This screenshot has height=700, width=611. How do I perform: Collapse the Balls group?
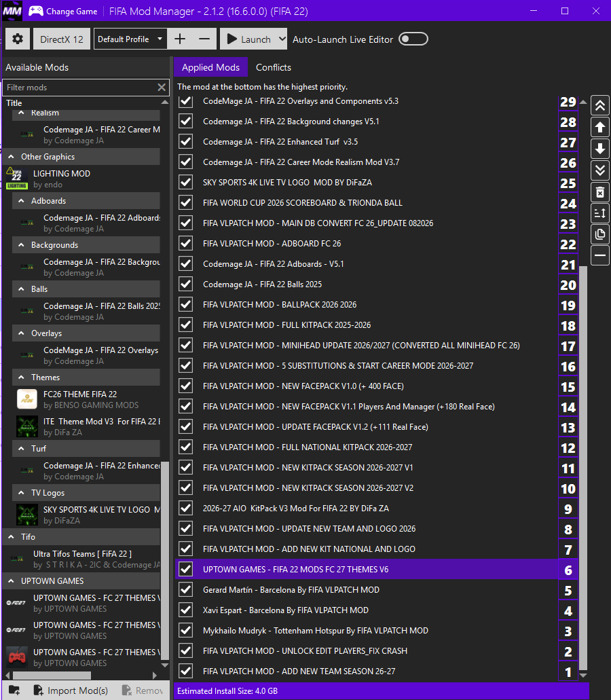tap(21, 289)
